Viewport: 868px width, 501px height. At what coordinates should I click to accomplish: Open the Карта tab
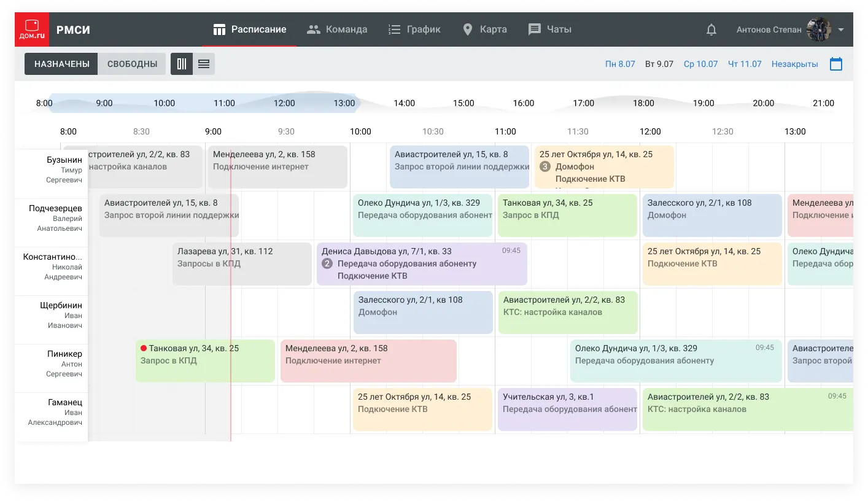[x=484, y=29]
